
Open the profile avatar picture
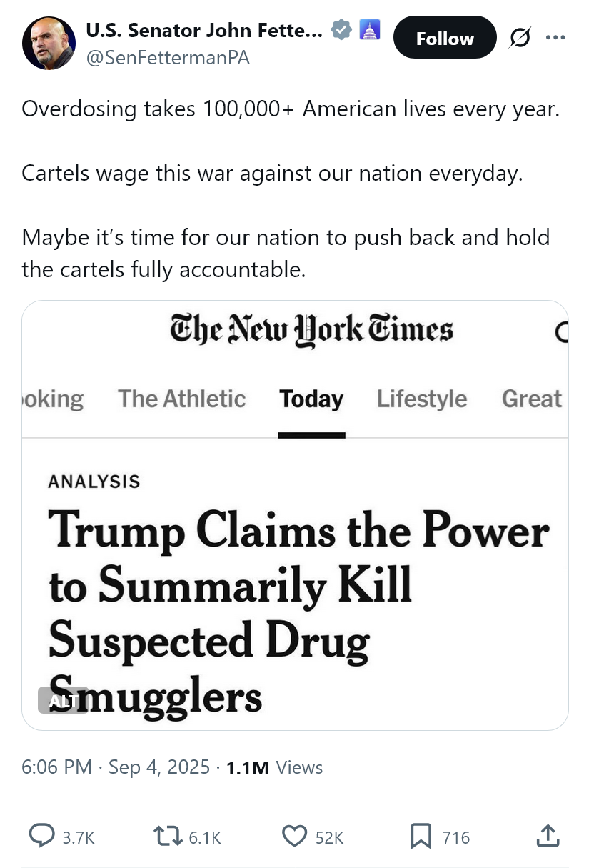coord(49,43)
